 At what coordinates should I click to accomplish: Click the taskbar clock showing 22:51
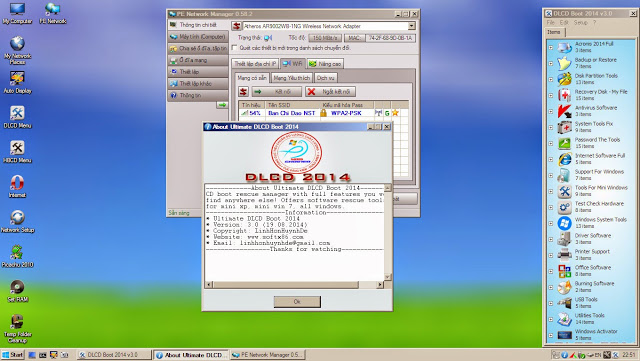(629, 354)
